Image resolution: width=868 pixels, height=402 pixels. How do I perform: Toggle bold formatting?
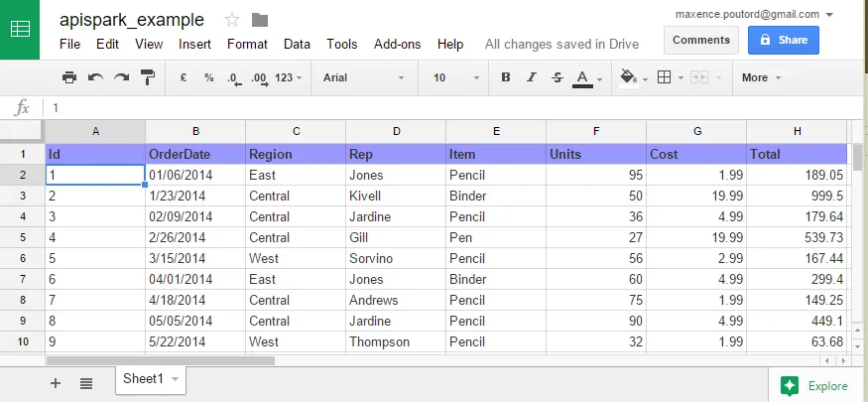click(505, 77)
